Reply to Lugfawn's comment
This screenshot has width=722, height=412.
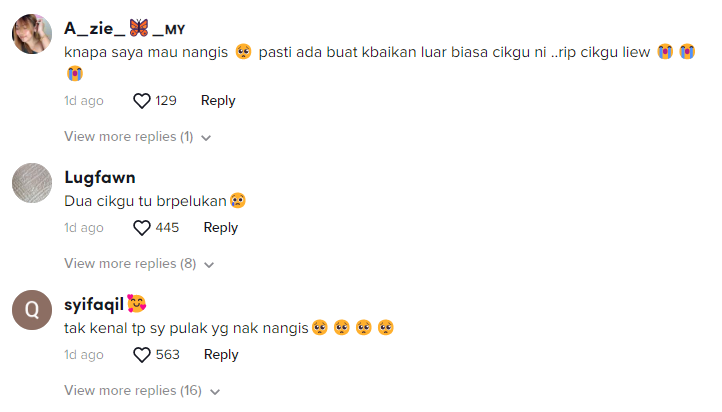[x=221, y=228]
